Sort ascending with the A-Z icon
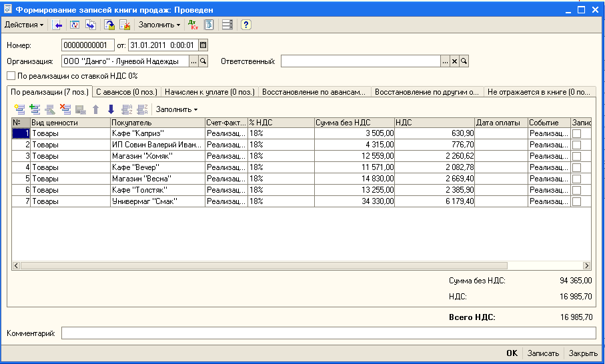Image resolution: width=605 pixels, height=364 pixels. [127, 109]
